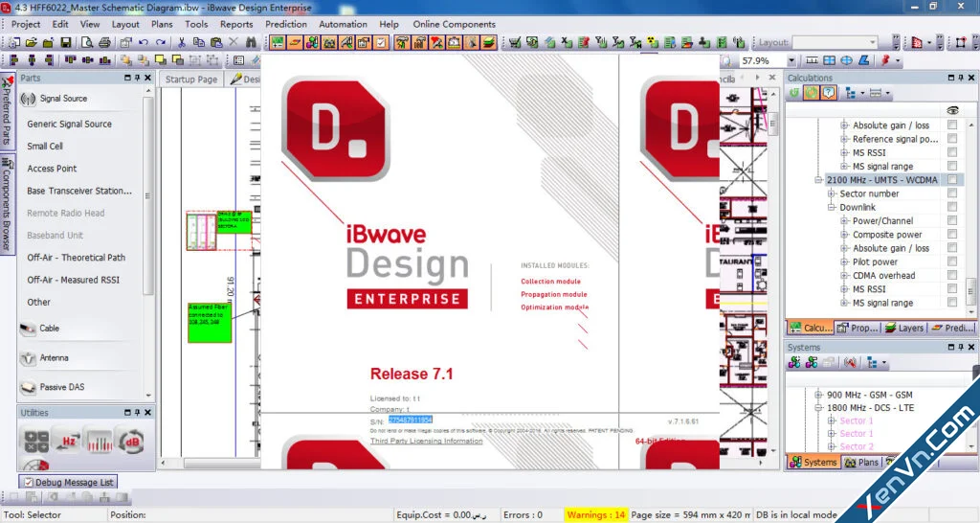This screenshot has width=980, height=523.
Task: Click the printer icon
Action: [x=104, y=42]
